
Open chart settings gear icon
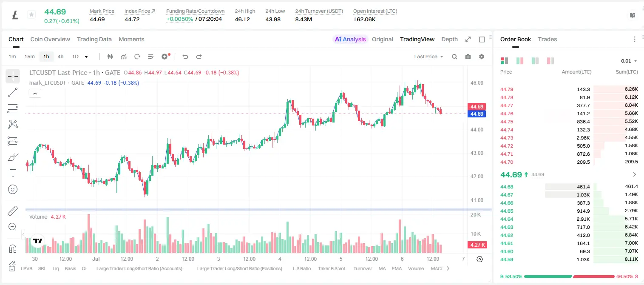(x=482, y=57)
